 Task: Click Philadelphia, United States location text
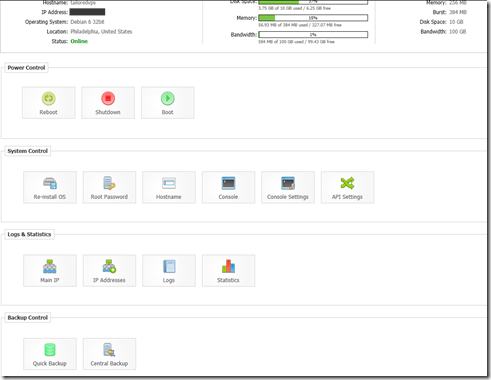pyautogui.click(x=101, y=32)
